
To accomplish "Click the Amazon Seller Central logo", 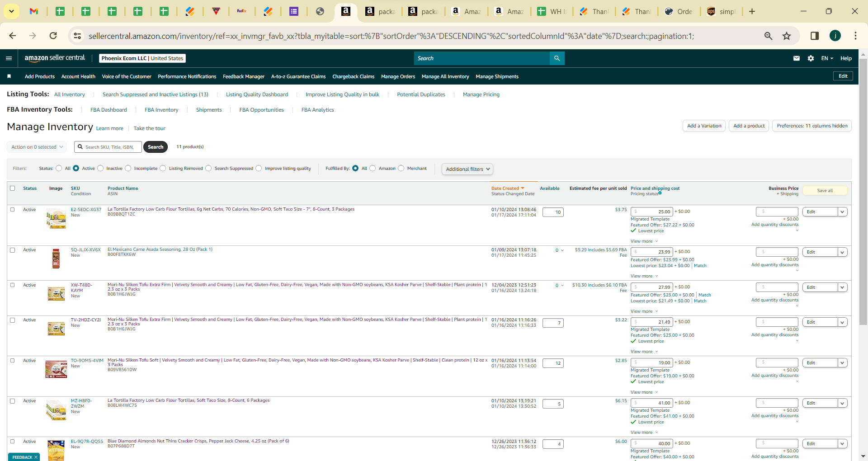I will pos(55,58).
